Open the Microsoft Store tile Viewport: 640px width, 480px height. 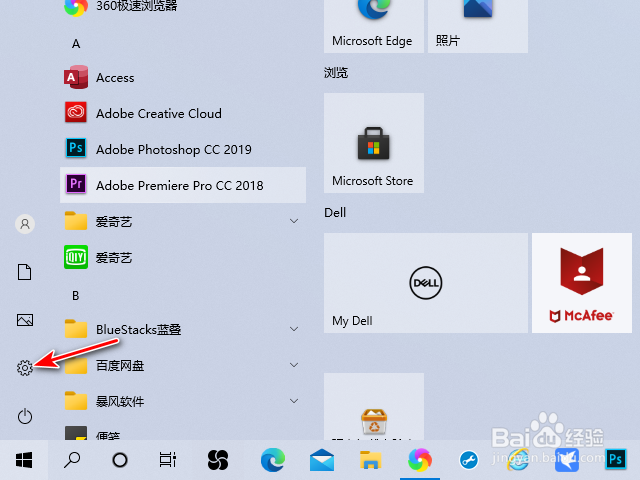point(374,143)
